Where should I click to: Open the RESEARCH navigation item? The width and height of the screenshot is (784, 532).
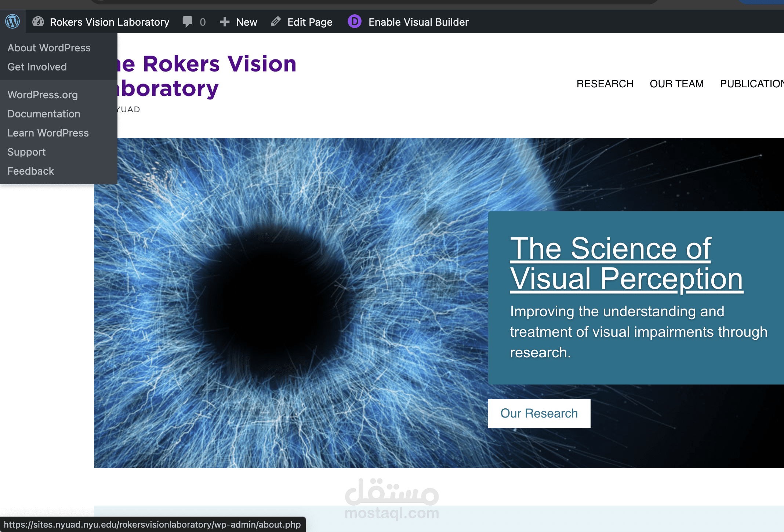[x=605, y=84]
